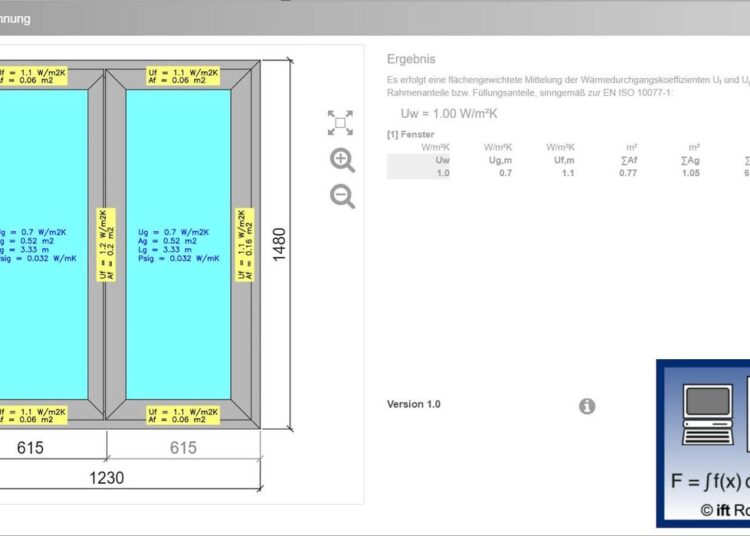Click the ΣAg column header
This screenshot has width=750, height=536.
click(x=691, y=160)
